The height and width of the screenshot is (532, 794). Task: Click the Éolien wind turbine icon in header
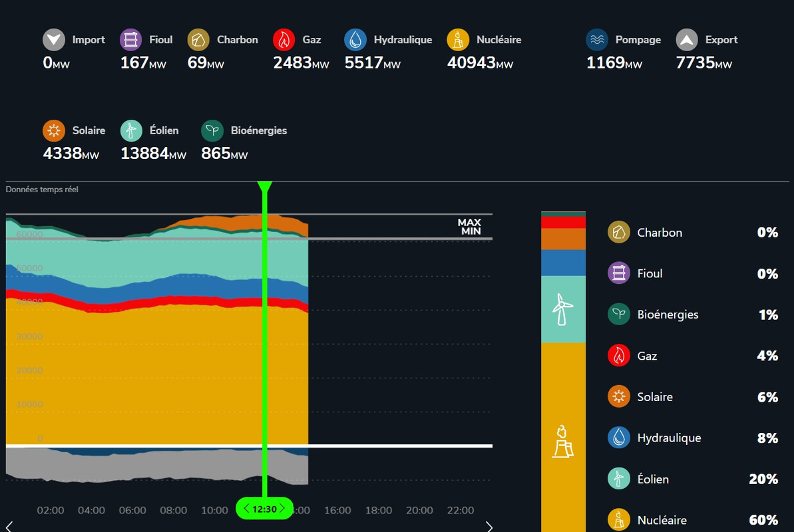pos(131,130)
